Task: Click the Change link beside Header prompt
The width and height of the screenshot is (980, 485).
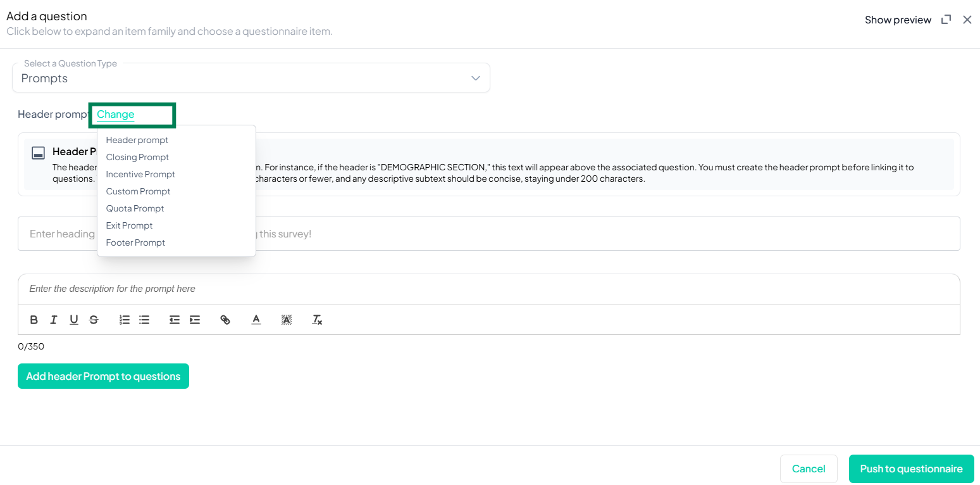Action: (115, 115)
